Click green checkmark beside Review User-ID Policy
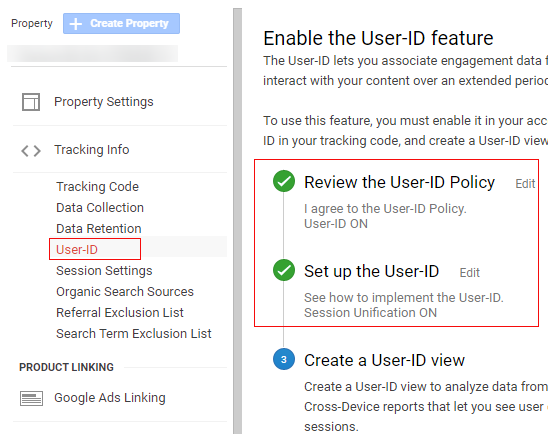The width and height of the screenshot is (548, 434). pos(284,181)
